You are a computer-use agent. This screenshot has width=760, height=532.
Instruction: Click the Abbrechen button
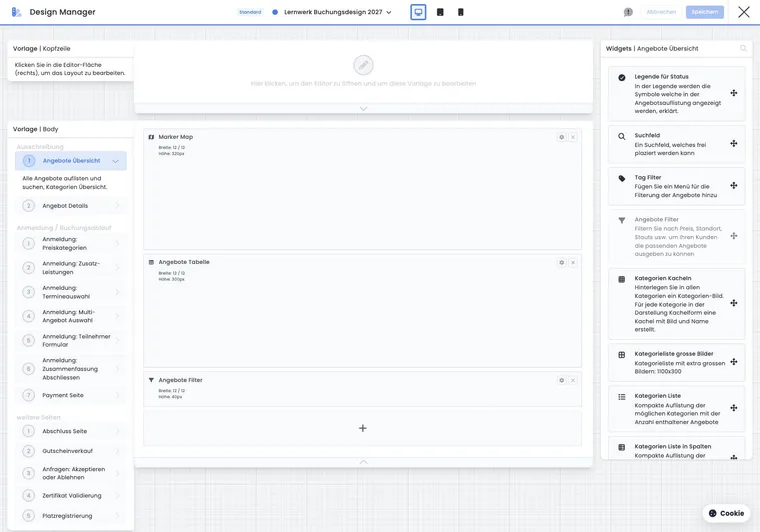[661, 12]
